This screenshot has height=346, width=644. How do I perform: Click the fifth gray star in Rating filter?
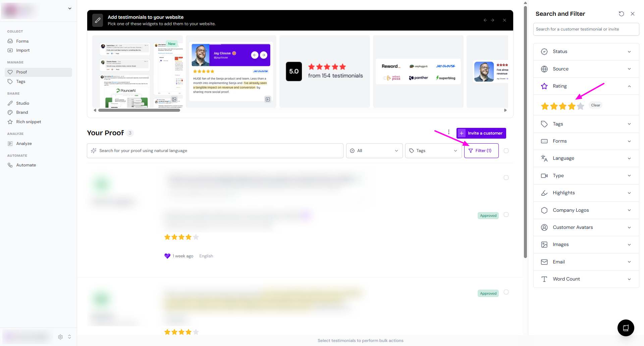[x=581, y=106]
